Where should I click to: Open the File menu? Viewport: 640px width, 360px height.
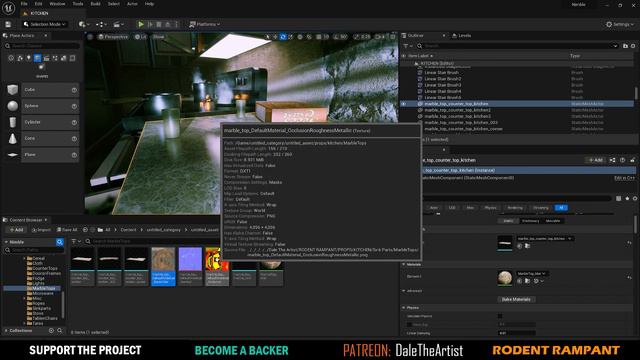point(24,4)
